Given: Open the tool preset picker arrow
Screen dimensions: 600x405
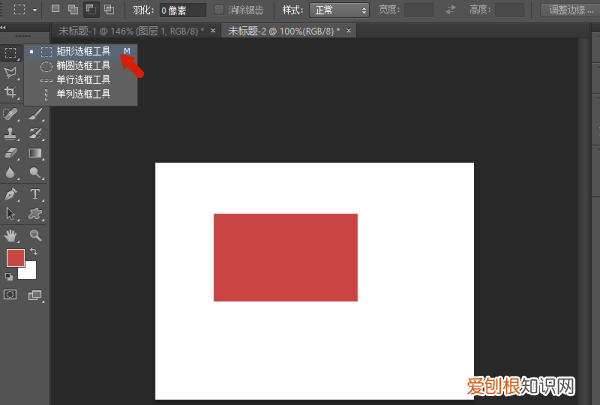Looking at the screenshot, I should pos(35,10).
